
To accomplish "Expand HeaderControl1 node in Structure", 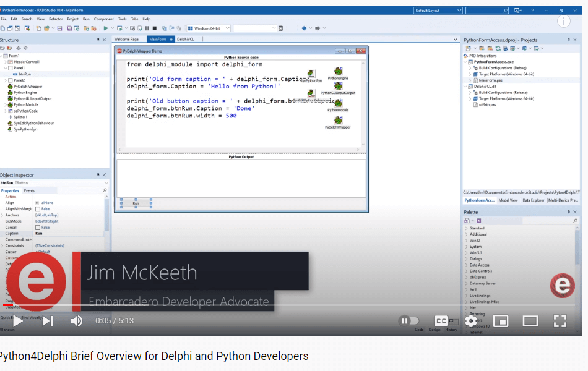I will (5, 62).
